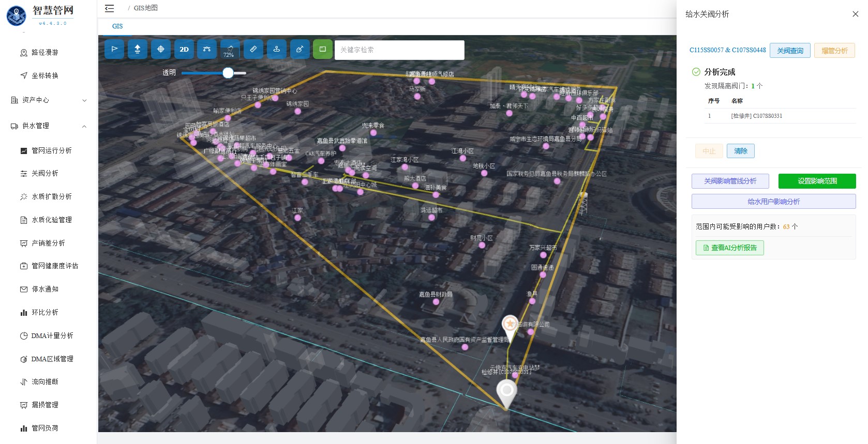Click the 管网健康度评估 sidebar icon

point(23,266)
